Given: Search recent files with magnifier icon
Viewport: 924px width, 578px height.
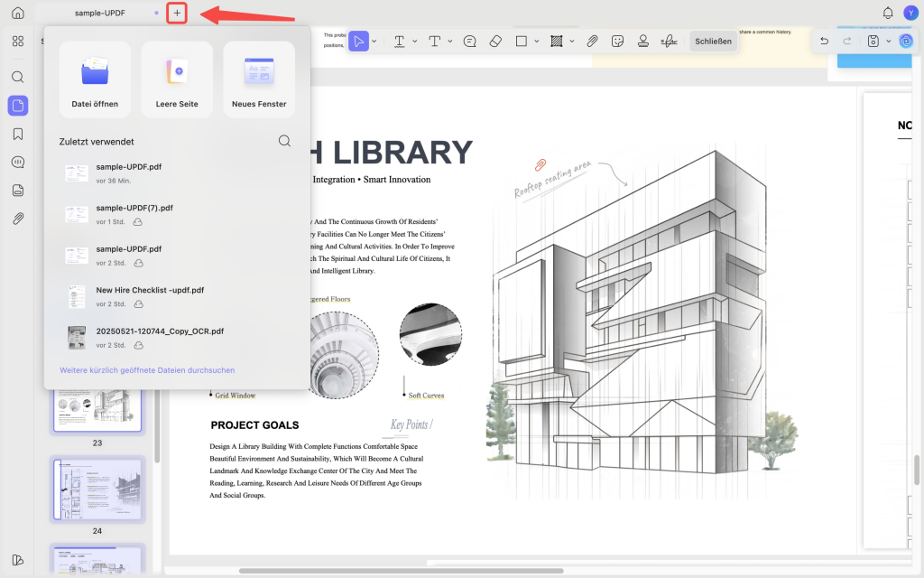Looking at the screenshot, I should click(284, 141).
